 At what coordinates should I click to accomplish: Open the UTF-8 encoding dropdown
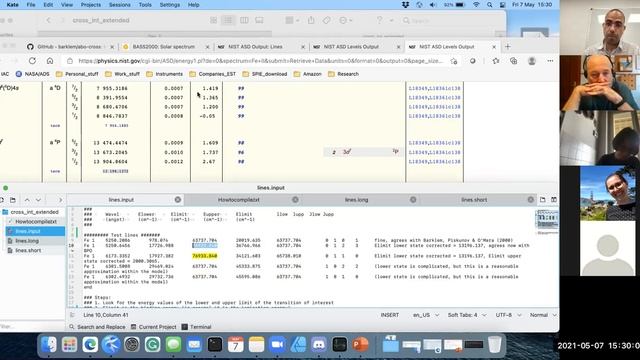(508, 315)
